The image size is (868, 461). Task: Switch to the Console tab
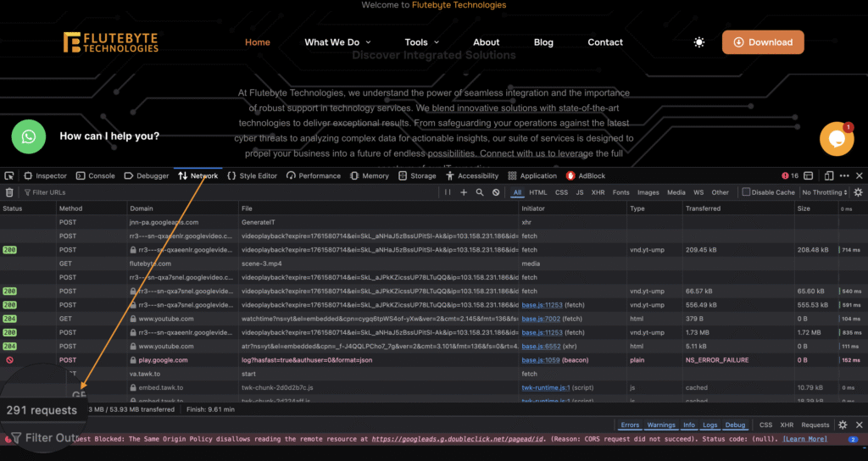95,176
